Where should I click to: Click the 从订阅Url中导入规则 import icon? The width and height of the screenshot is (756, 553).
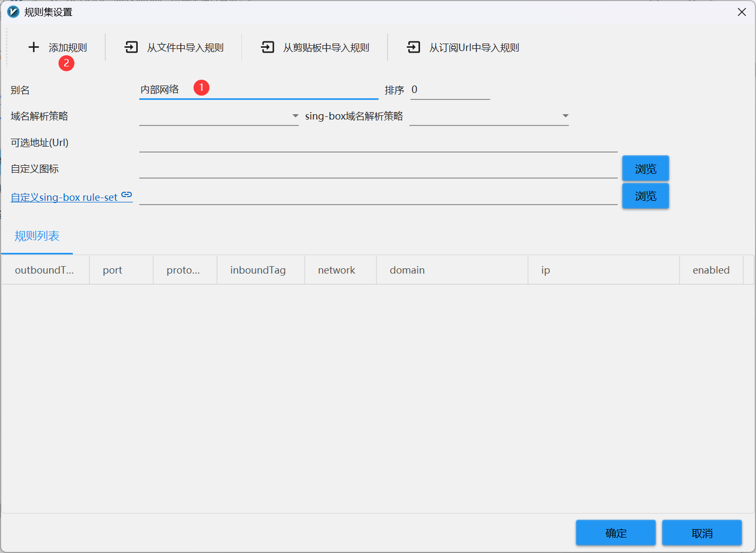point(413,47)
